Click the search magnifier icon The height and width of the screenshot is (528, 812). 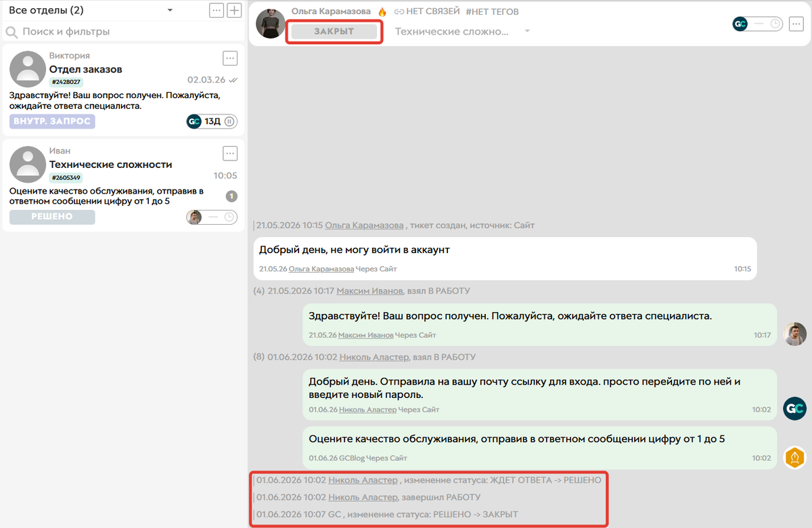click(x=12, y=32)
